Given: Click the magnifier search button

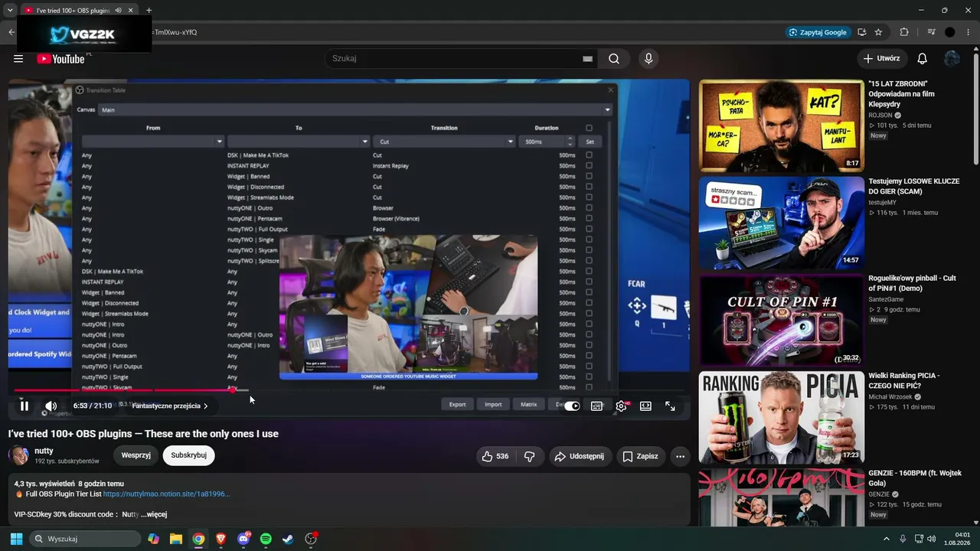Looking at the screenshot, I should click(x=614, y=59).
